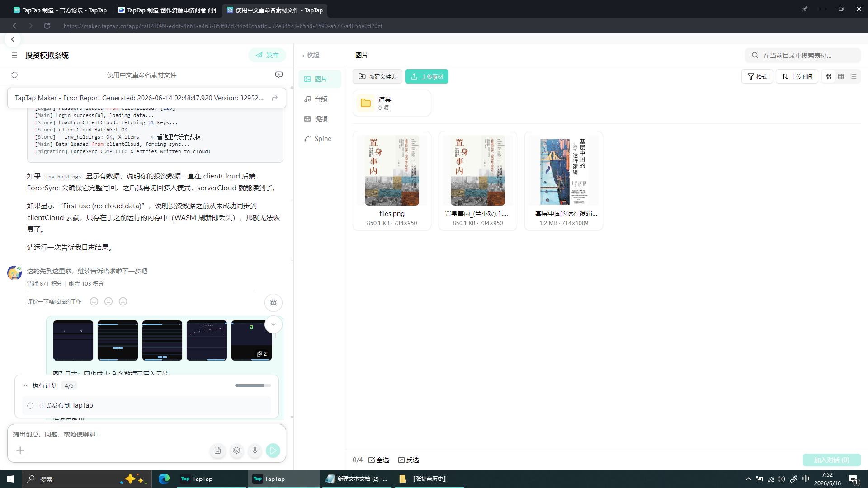Open chat history clock icon
This screenshot has height=488, width=868.
[14, 75]
